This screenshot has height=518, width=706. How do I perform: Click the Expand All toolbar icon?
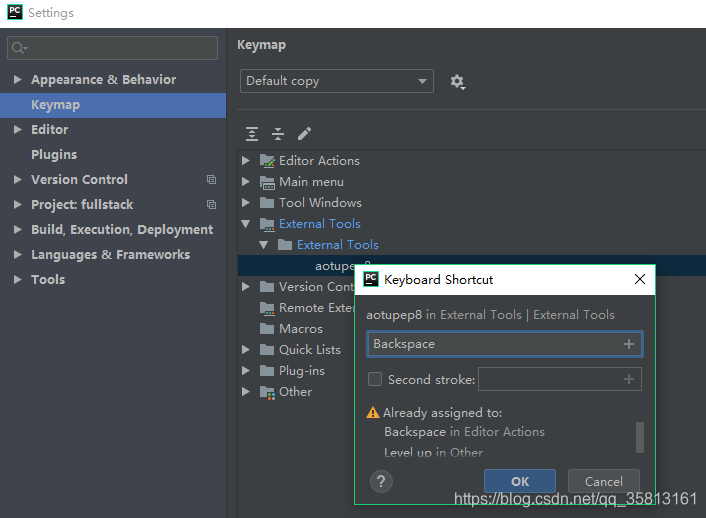[x=252, y=134]
